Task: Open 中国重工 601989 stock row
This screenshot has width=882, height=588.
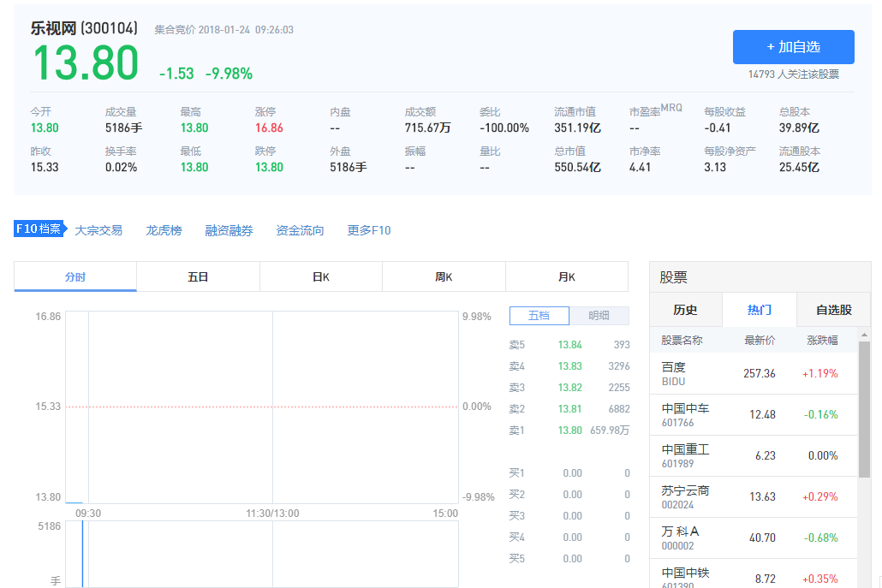Action: [754, 455]
